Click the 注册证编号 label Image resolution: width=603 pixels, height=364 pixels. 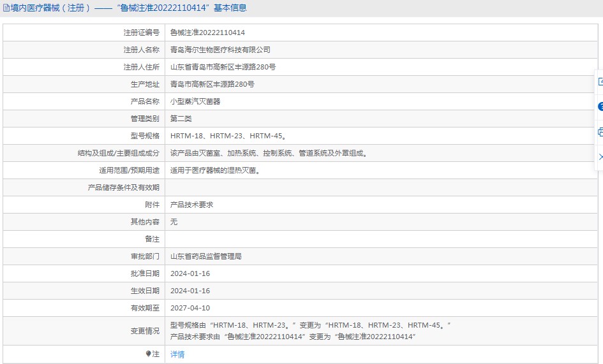point(141,33)
